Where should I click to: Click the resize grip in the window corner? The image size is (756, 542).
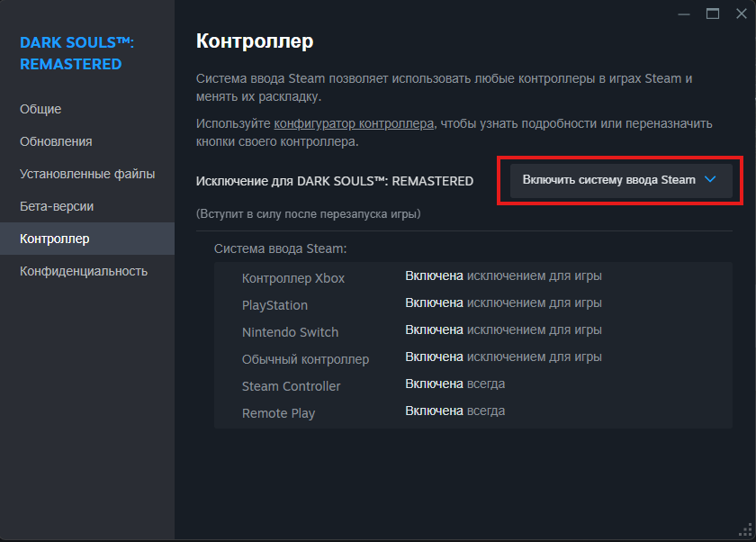pyautogui.click(x=747, y=533)
